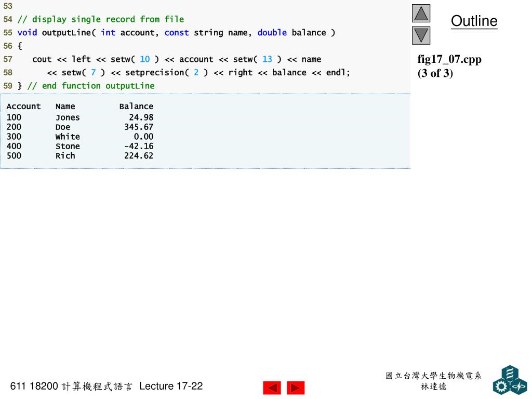This screenshot has height=399, width=532.
Task: Click the 'display single record from file' comment
Action: (101, 19)
